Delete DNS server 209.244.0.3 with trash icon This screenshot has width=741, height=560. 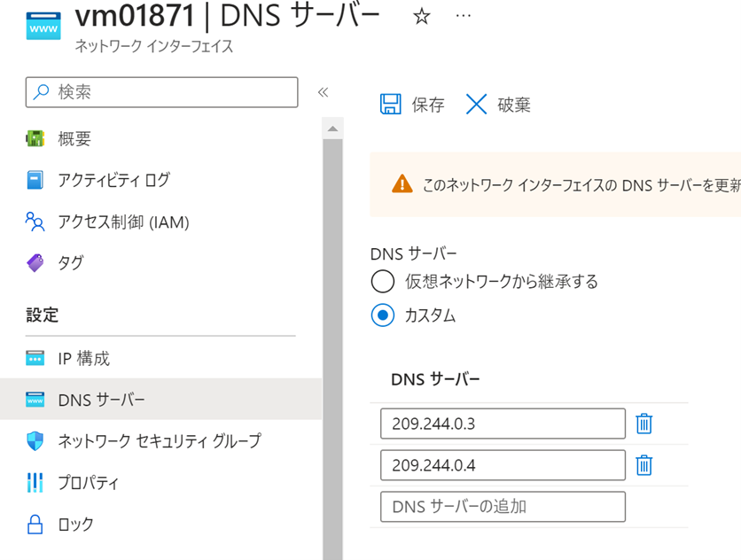click(644, 424)
